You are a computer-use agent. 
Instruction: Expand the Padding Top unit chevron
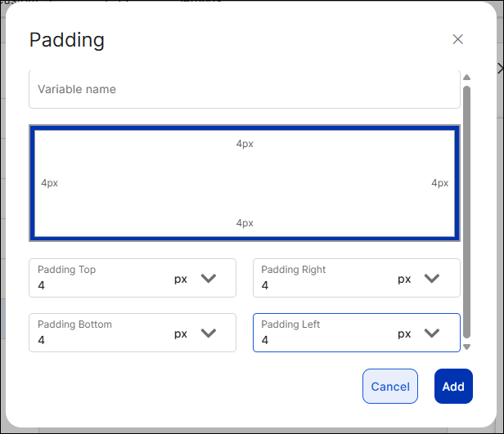click(209, 279)
